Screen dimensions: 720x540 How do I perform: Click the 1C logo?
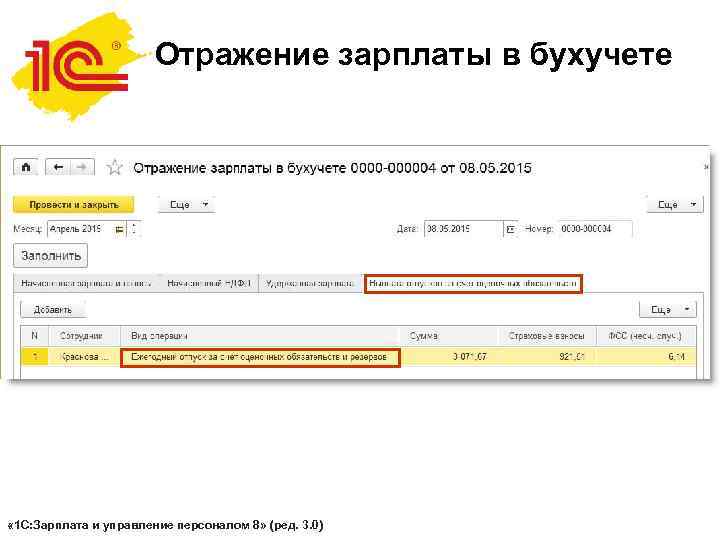77,67
